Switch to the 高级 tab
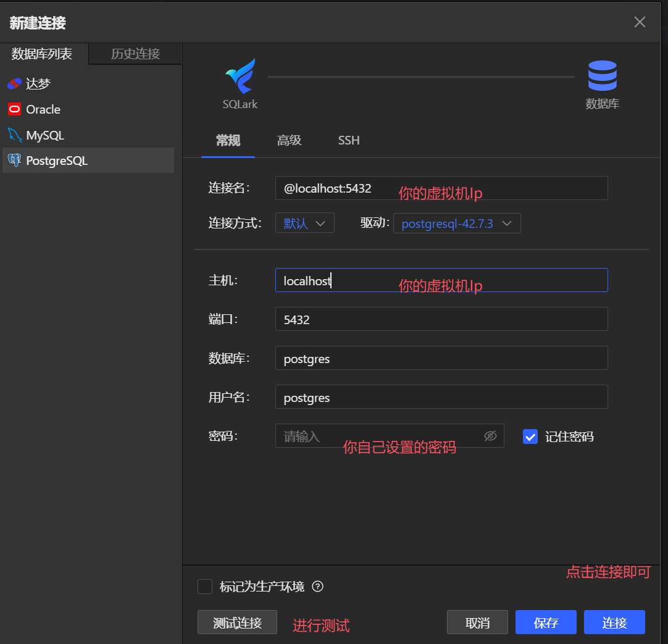Screen dimensions: 668x644 click(289, 140)
